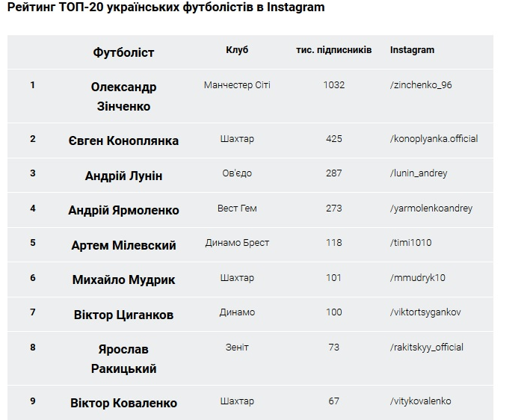Open the /konoplyanka.official Instagram link

434,139
